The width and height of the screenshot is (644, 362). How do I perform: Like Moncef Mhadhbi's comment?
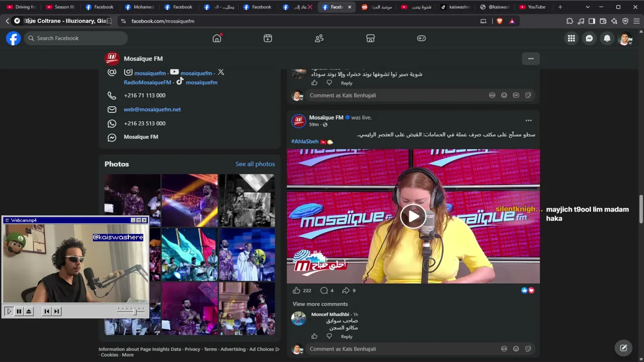[314, 336]
